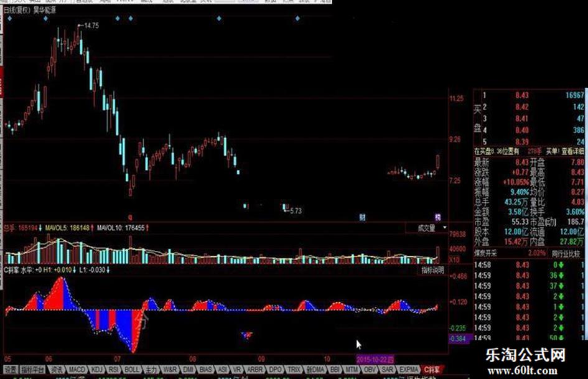Click the 总手: 165194 volume readout
Viewport: 588px width, 379px height.
[21, 228]
